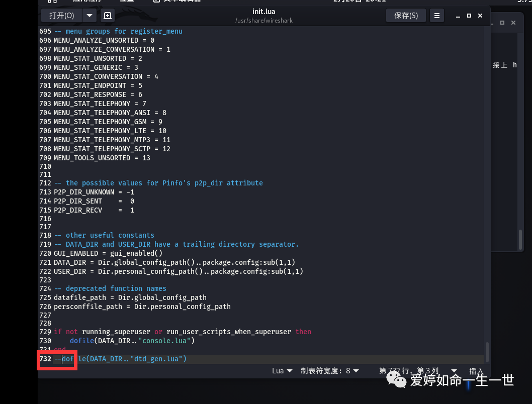The width and height of the screenshot is (532, 404).
Task: Toggle the insert mode (插入) indicator
Action: tap(476, 371)
